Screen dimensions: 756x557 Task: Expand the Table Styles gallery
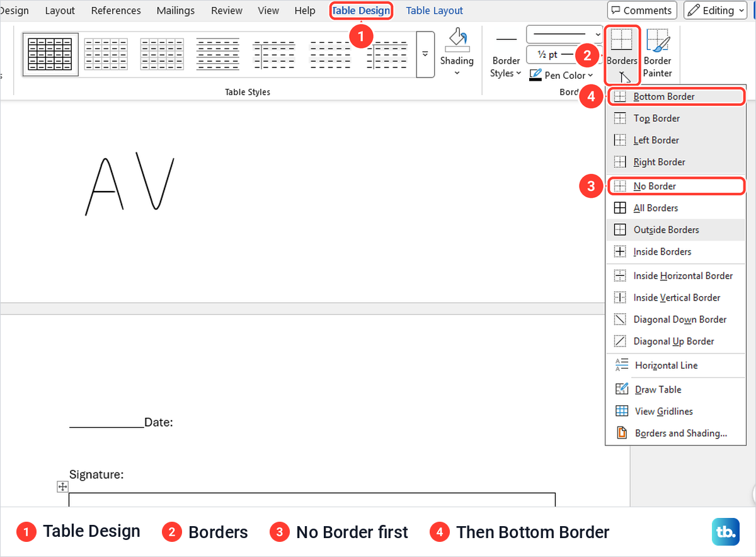pyautogui.click(x=425, y=54)
